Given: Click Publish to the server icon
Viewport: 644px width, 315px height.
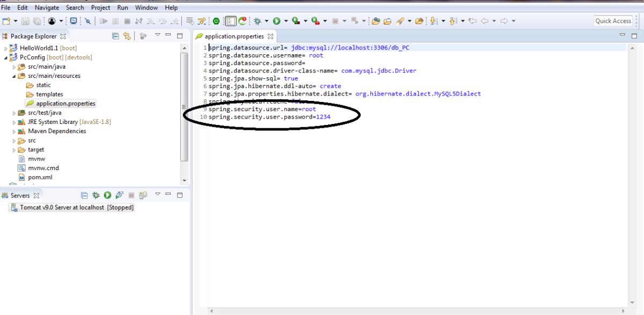Looking at the screenshot, I should [143, 195].
